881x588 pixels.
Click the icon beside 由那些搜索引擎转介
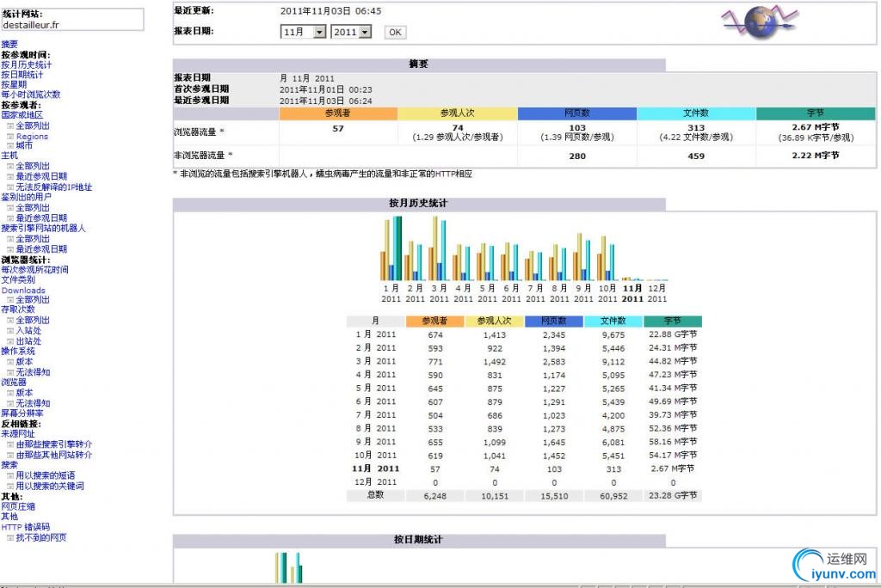pos(10,444)
